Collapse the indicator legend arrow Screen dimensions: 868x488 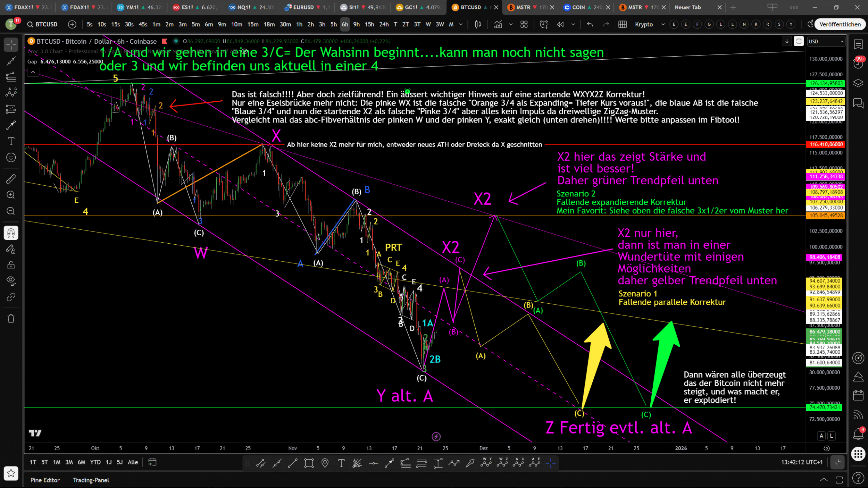(33, 72)
